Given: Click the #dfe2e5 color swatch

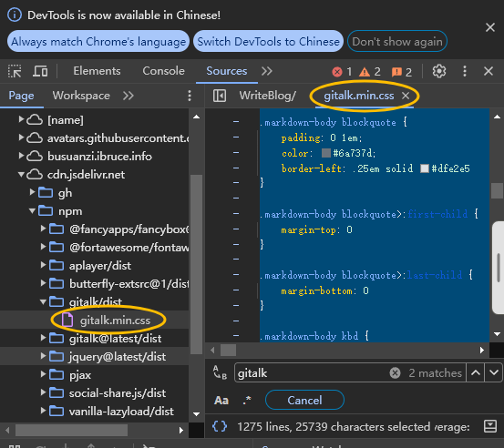Looking at the screenshot, I should (x=425, y=168).
